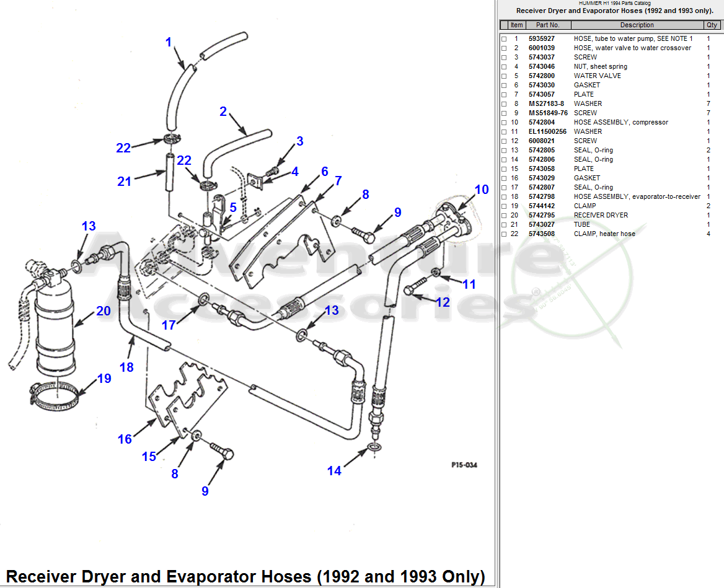This screenshot has height=588, width=724.
Task: Click callout number 2 on the diagram
Action: tap(223, 112)
